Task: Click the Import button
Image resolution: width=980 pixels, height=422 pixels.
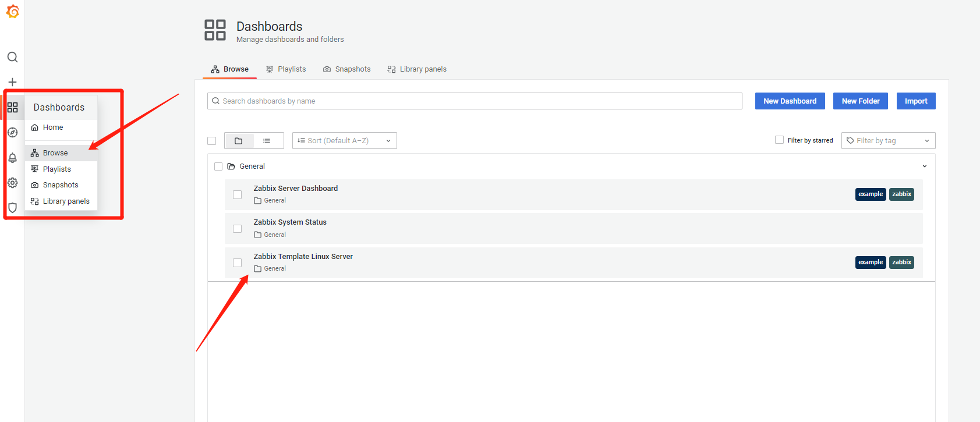Action: point(916,101)
